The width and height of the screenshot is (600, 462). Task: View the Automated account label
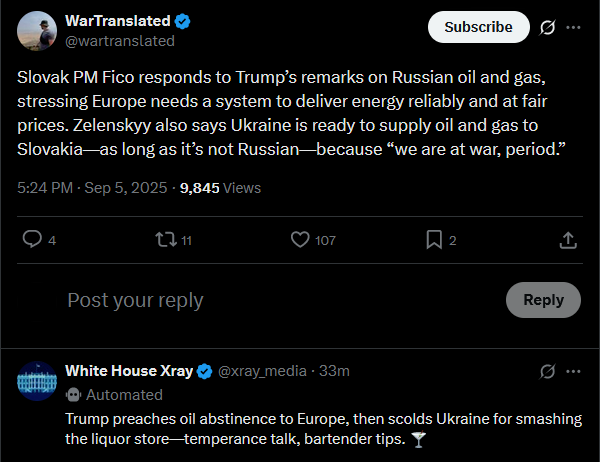pyautogui.click(x=123, y=394)
